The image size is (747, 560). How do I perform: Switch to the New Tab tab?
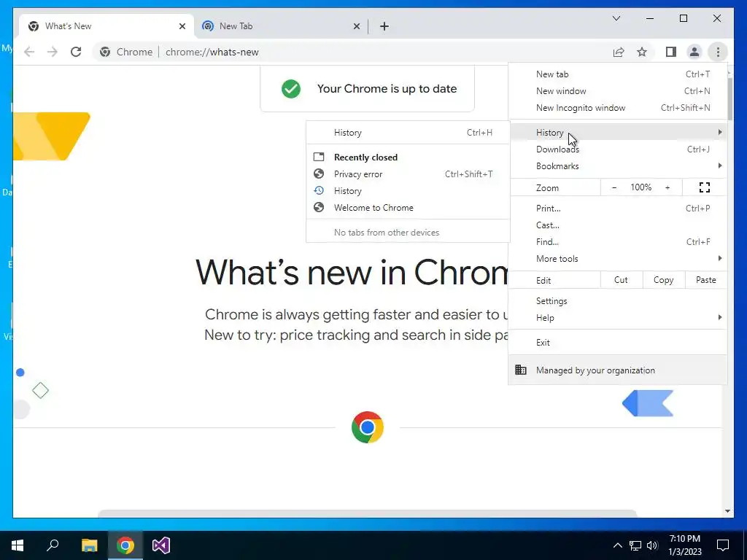tap(281, 26)
